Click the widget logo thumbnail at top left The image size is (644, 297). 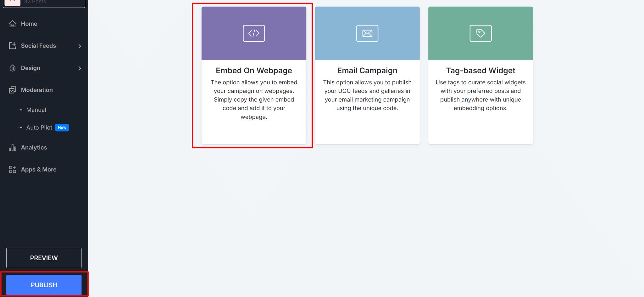12,2
